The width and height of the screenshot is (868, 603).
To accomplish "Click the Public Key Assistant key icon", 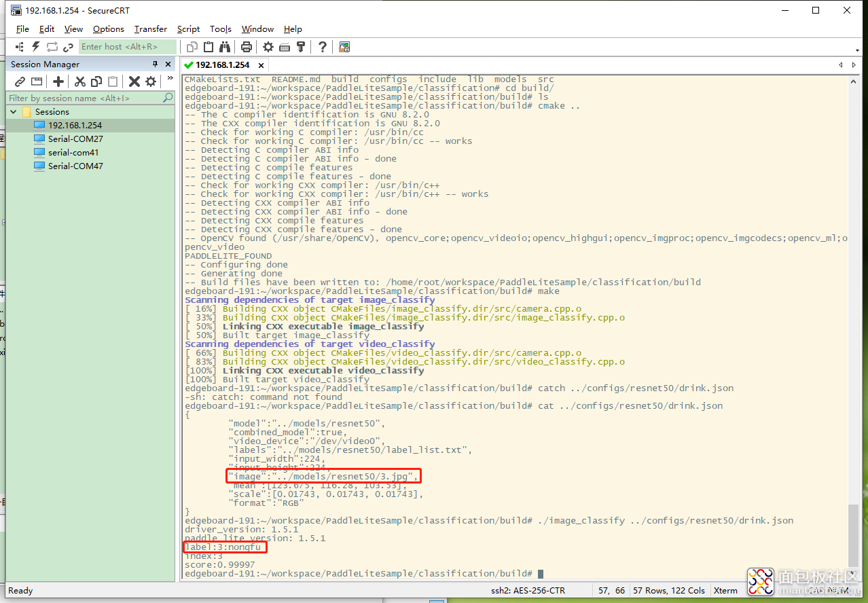I will (301, 47).
